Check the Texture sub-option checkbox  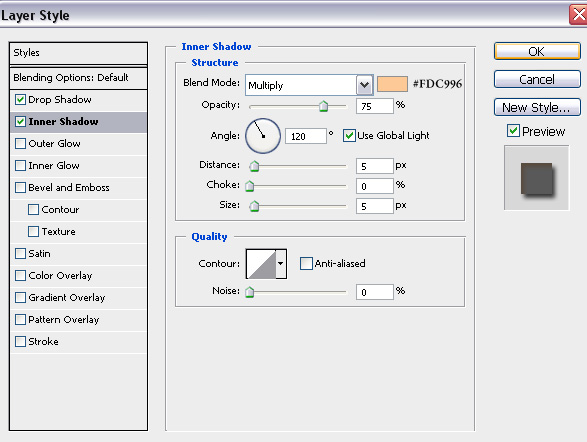tap(33, 232)
